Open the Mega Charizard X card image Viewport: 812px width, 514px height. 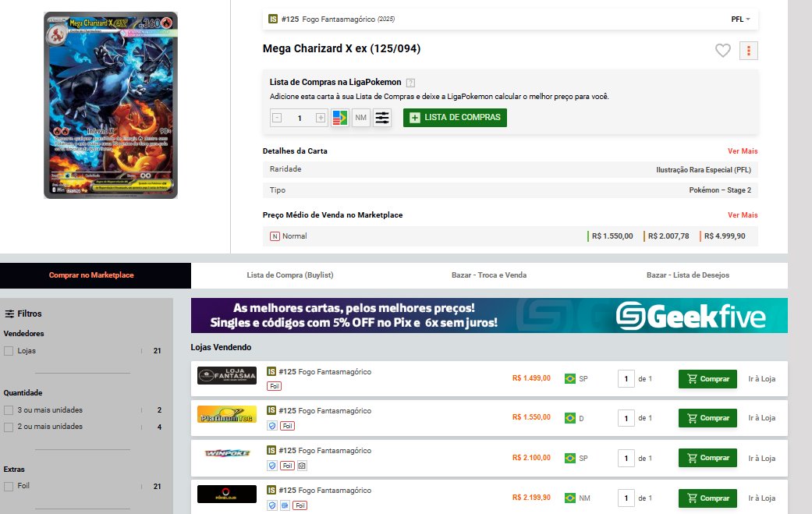(x=111, y=105)
